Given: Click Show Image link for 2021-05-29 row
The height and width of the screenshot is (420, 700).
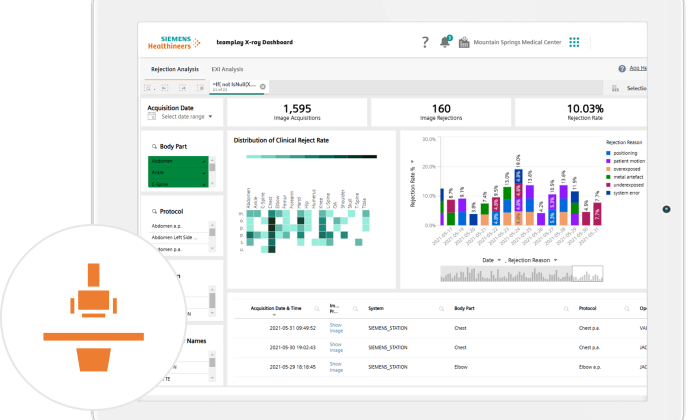Looking at the screenshot, I should tap(337, 367).
